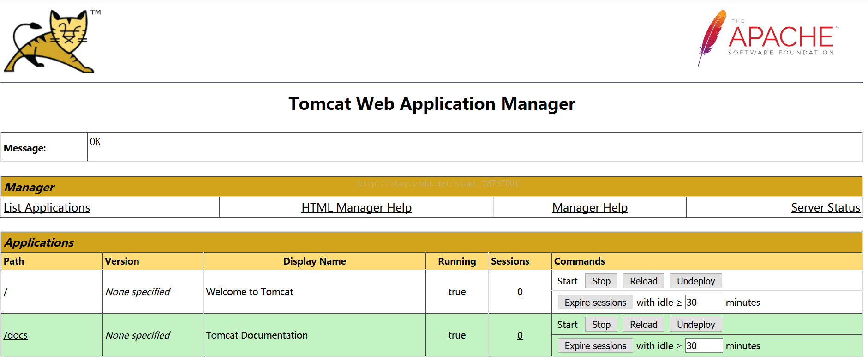Click the 'Message:' label
This screenshot has width=868, height=357.
[x=25, y=148]
